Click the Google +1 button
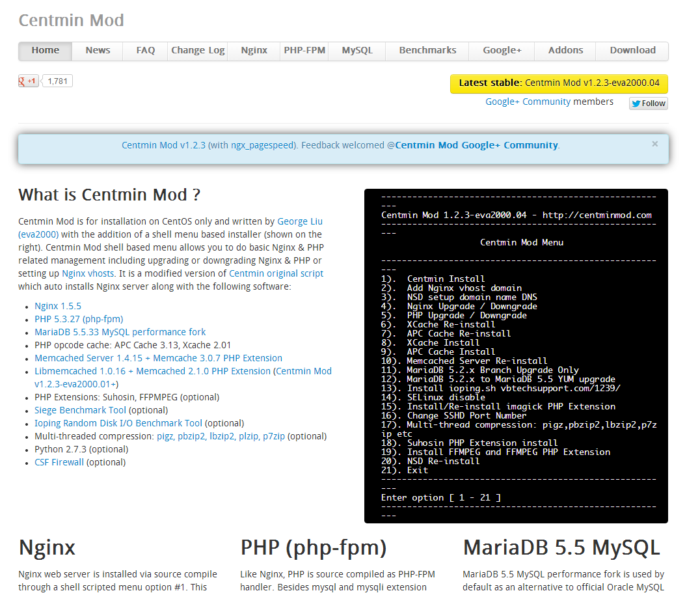Screen dimensions: 700x593 point(28,81)
